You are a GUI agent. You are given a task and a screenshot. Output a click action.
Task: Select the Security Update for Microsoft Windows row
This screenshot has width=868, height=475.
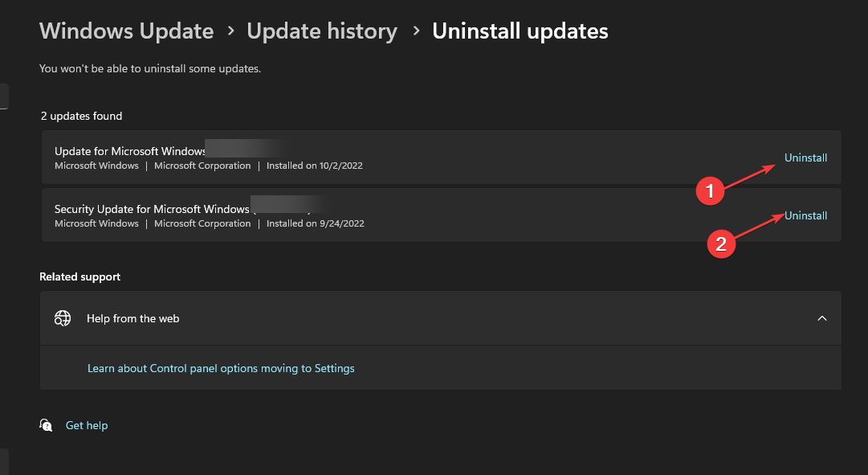[441, 215]
